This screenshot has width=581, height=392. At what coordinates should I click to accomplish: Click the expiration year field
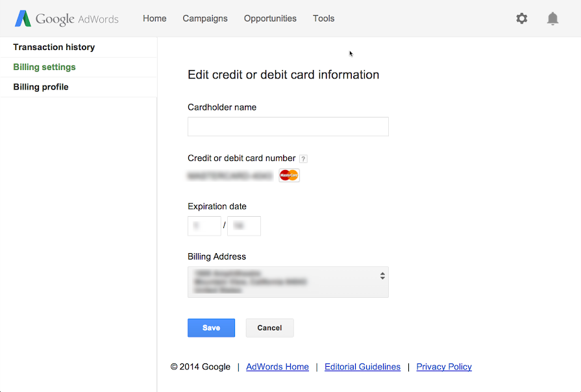tap(243, 226)
